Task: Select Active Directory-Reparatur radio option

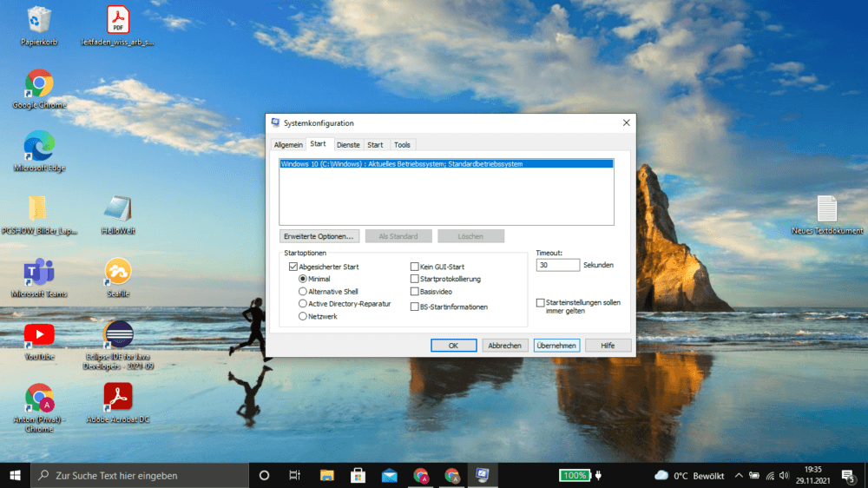Action: click(303, 304)
